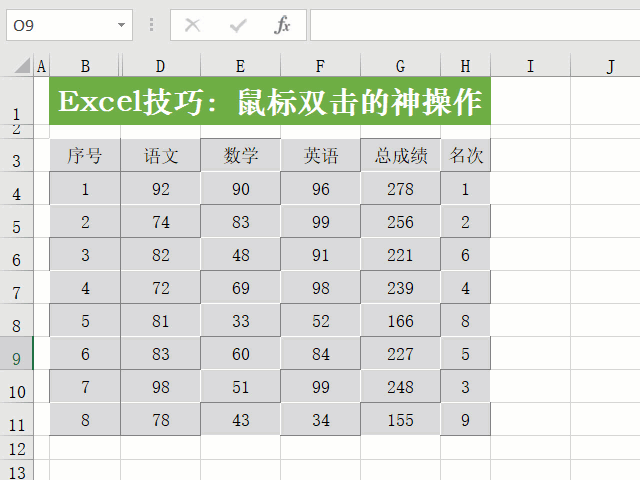Click the Cancel (X) formula bar icon
This screenshot has width=640, height=480.
pyautogui.click(x=192, y=25)
